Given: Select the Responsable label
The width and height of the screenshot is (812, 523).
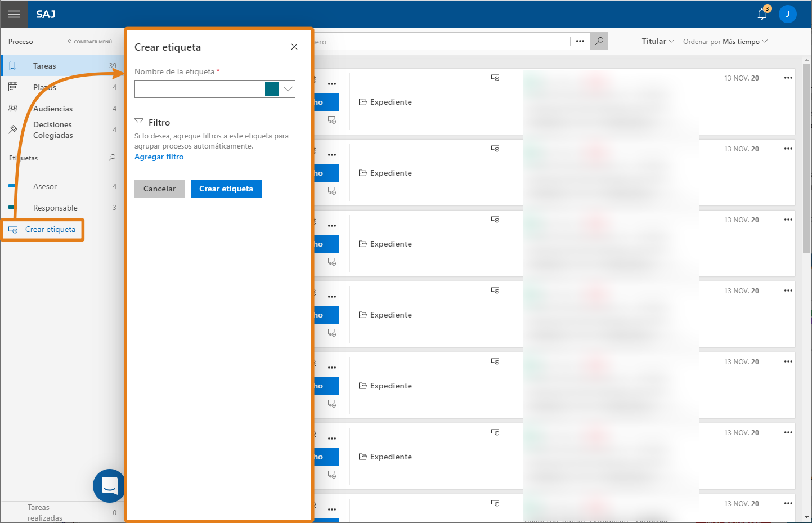Looking at the screenshot, I should point(63,208).
